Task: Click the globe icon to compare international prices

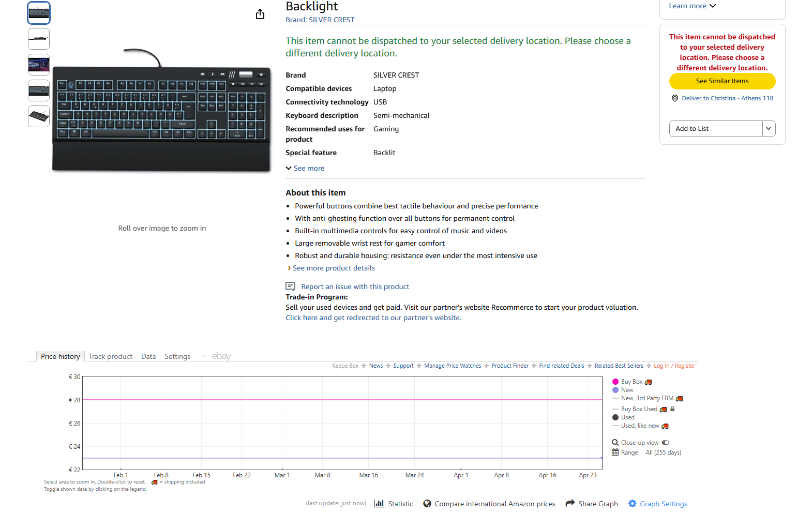Action: point(427,504)
